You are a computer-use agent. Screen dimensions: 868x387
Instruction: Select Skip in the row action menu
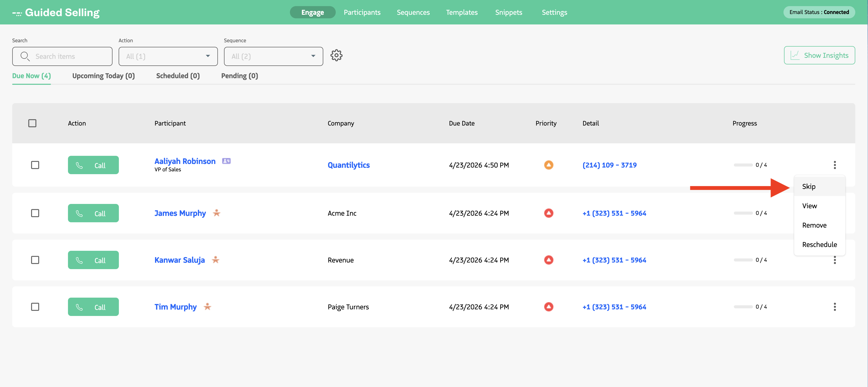[x=808, y=187]
